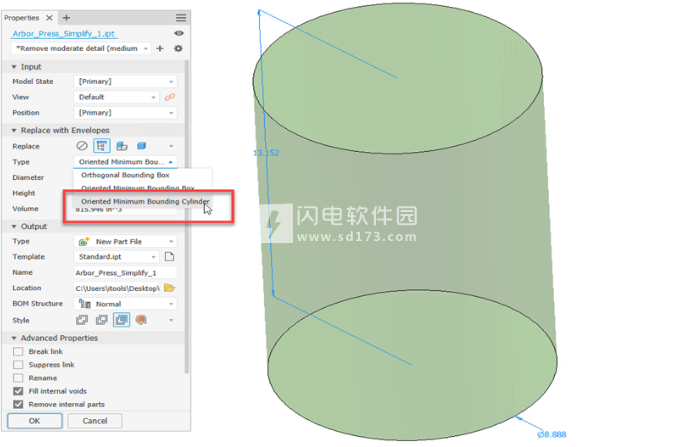Collapse Replace with Envelopes section
This screenshot has width=686, height=447.
tap(14, 130)
